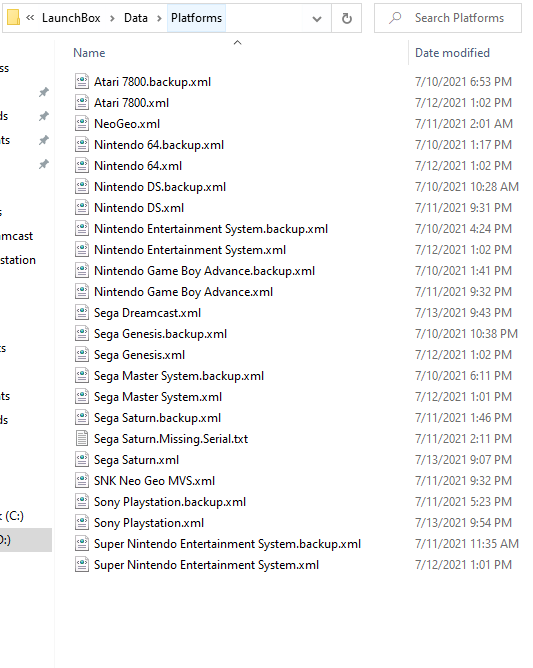Click icon of Nintendo Game Boy Advance.xml

tap(82, 292)
